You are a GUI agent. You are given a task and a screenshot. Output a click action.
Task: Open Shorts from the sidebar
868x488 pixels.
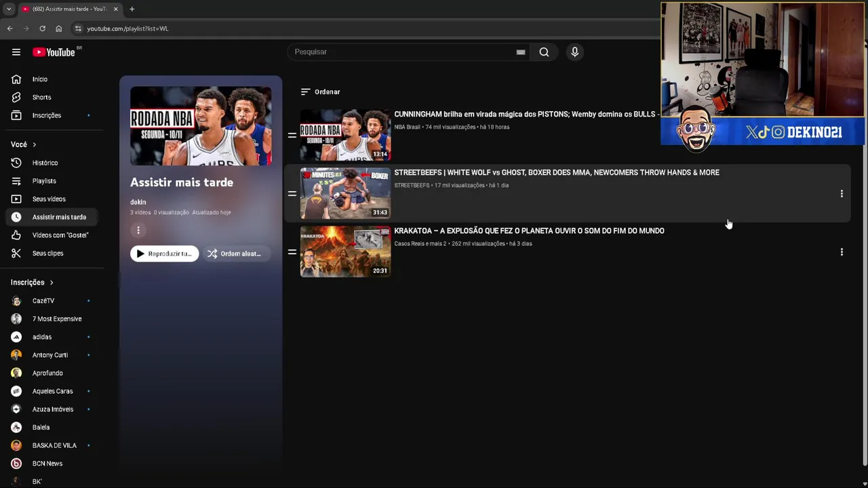52,98
